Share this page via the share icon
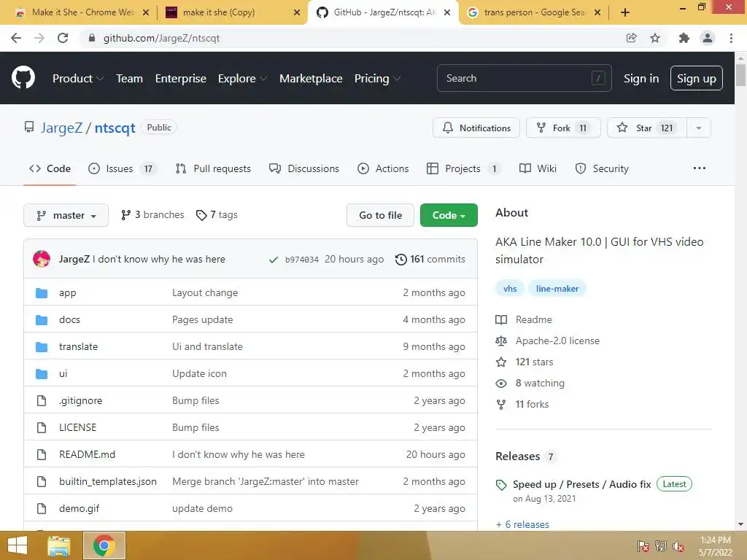Viewport: 747px width, 560px height. coord(631,38)
